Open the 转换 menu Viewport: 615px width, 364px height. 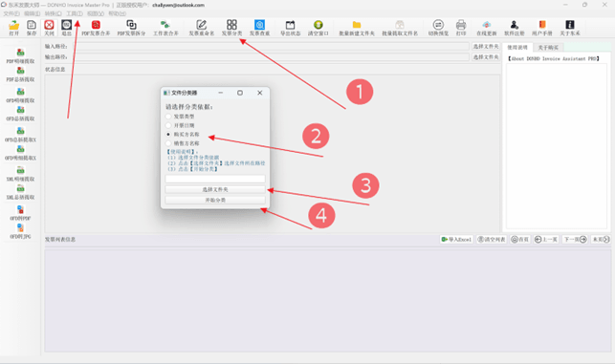click(54, 13)
